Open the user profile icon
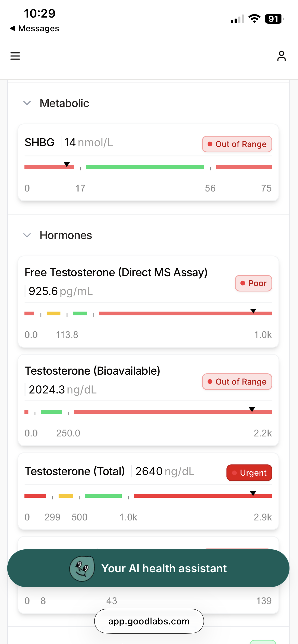The height and width of the screenshot is (644, 298). 281,56
